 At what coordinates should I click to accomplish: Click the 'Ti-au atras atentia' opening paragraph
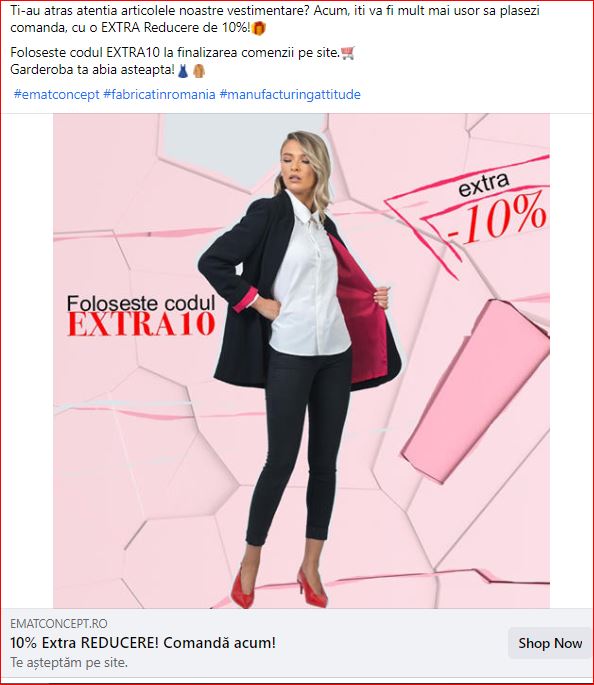coord(275,19)
